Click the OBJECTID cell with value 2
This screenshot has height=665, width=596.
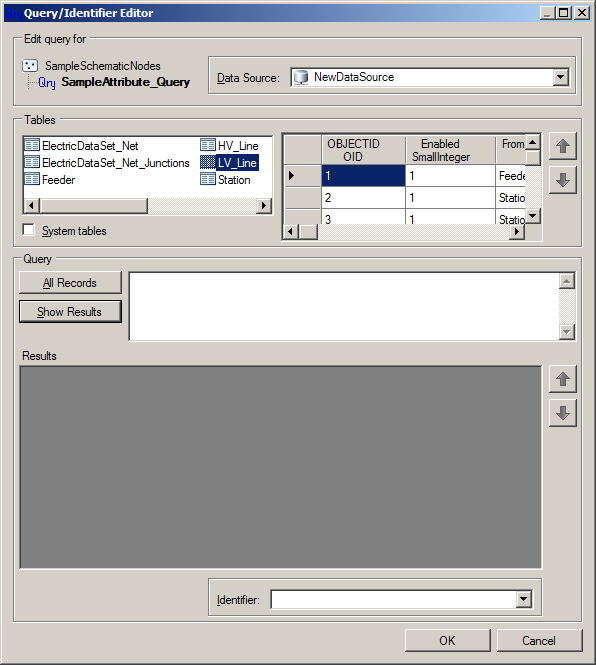(x=363, y=198)
